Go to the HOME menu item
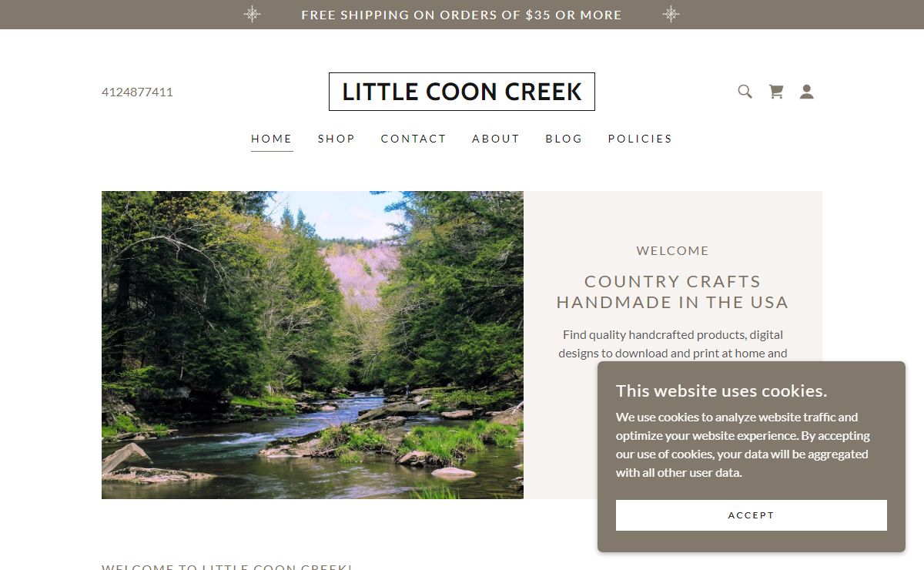924x570 pixels. (272, 139)
